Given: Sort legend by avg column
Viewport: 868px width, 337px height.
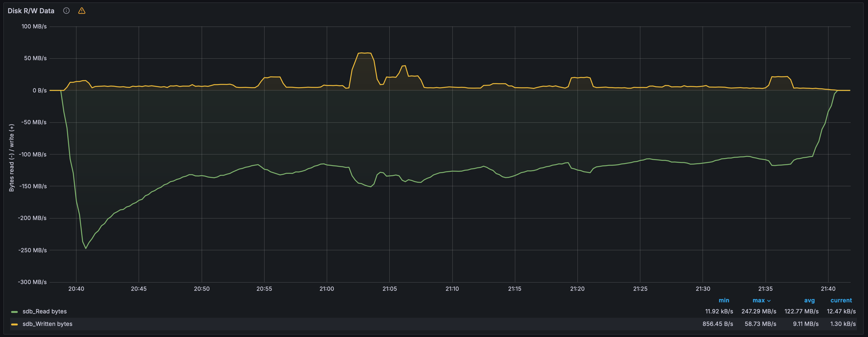Looking at the screenshot, I should [x=809, y=300].
